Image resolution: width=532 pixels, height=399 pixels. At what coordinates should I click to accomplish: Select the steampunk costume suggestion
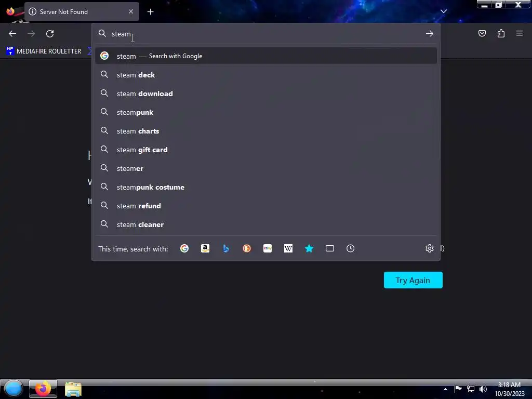click(x=266, y=187)
